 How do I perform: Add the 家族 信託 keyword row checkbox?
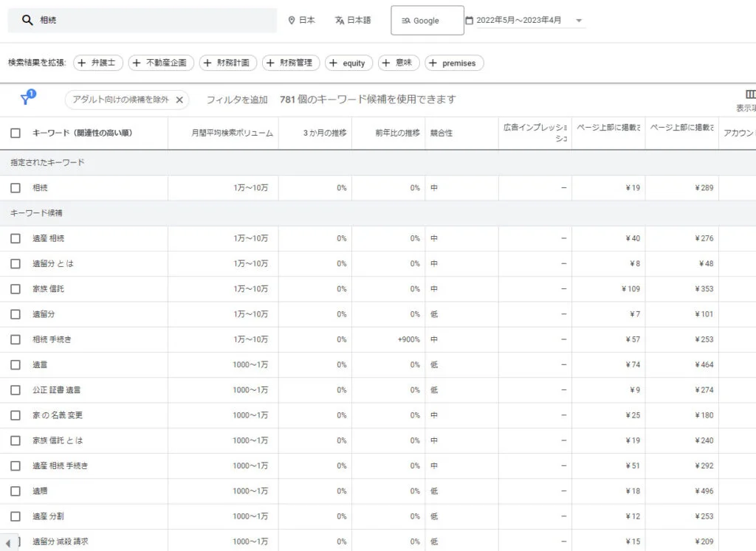(14, 288)
